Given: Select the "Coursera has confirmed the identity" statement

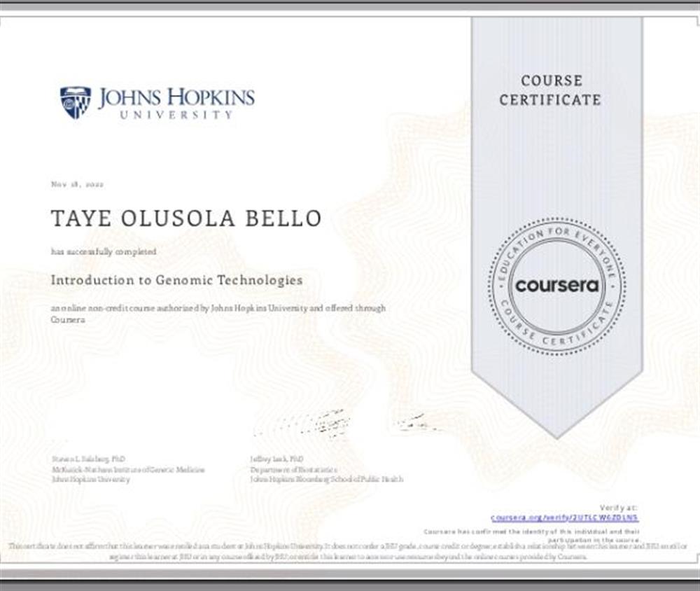Looking at the screenshot, I should 531,536.
